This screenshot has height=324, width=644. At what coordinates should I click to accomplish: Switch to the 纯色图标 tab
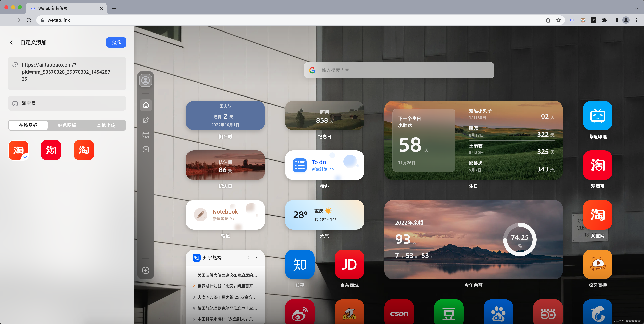(x=67, y=125)
